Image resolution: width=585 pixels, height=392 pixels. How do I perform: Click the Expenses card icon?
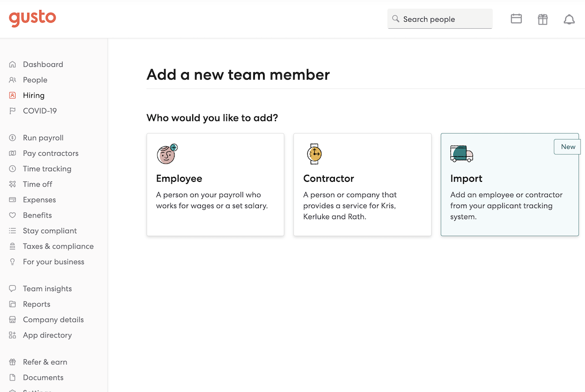[x=12, y=200]
